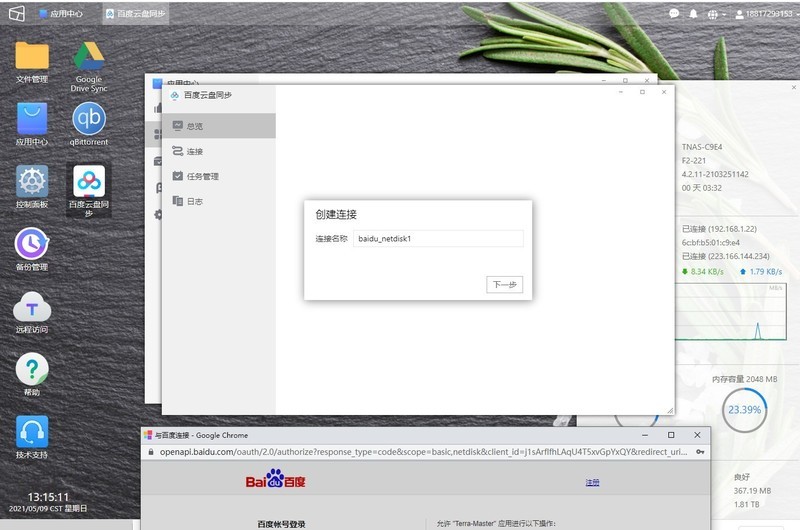Select 日志 in the Baidu sync sidebar

(x=219, y=201)
